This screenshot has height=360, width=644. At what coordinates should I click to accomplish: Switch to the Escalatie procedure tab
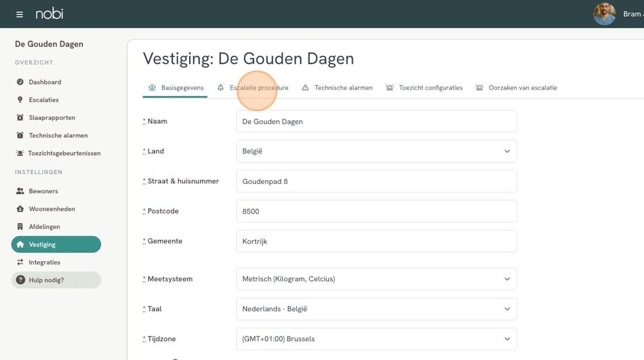tap(259, 88)
